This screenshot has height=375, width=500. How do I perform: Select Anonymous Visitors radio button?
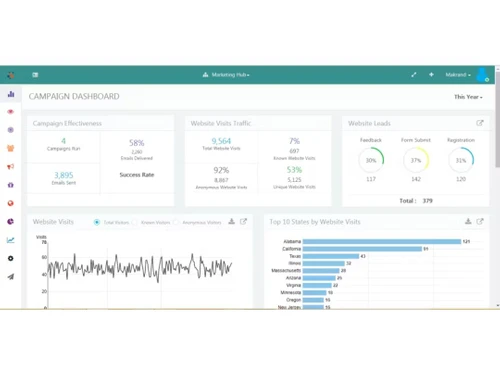tap(176, 222)
